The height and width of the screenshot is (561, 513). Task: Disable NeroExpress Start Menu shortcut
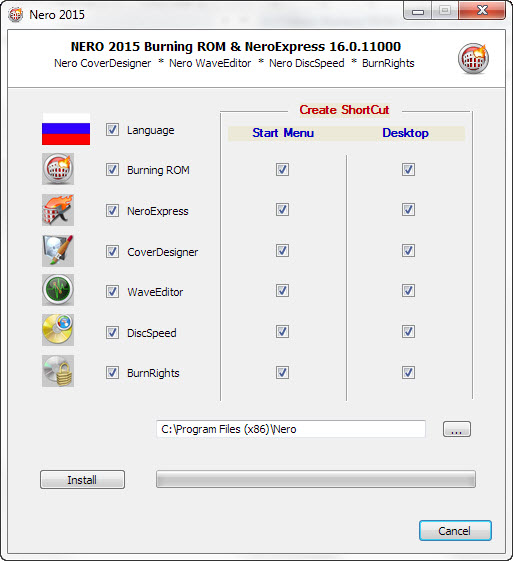[282, 210]
